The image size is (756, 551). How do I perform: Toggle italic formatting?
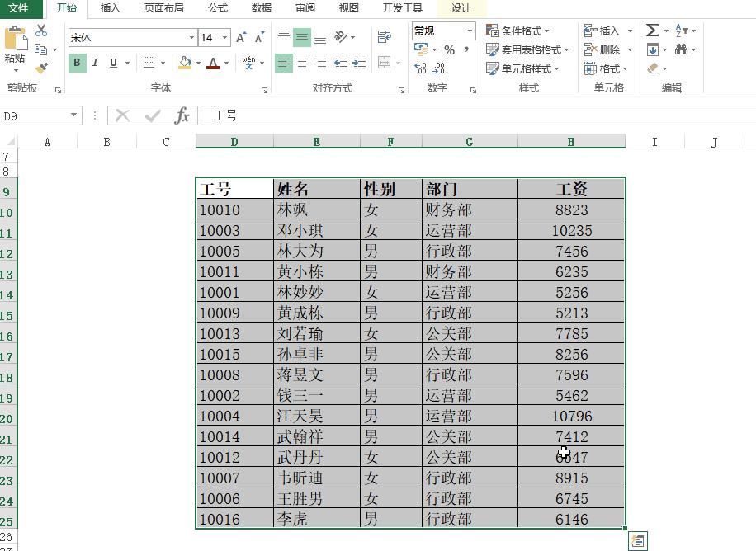coord(95,63)
